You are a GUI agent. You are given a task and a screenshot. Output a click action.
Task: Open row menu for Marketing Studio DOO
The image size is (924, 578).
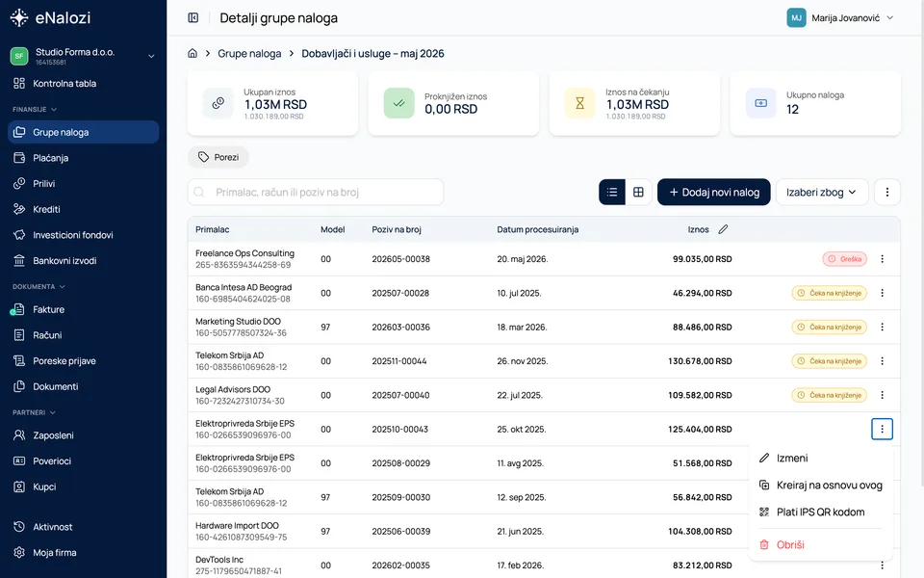point(883,327)
